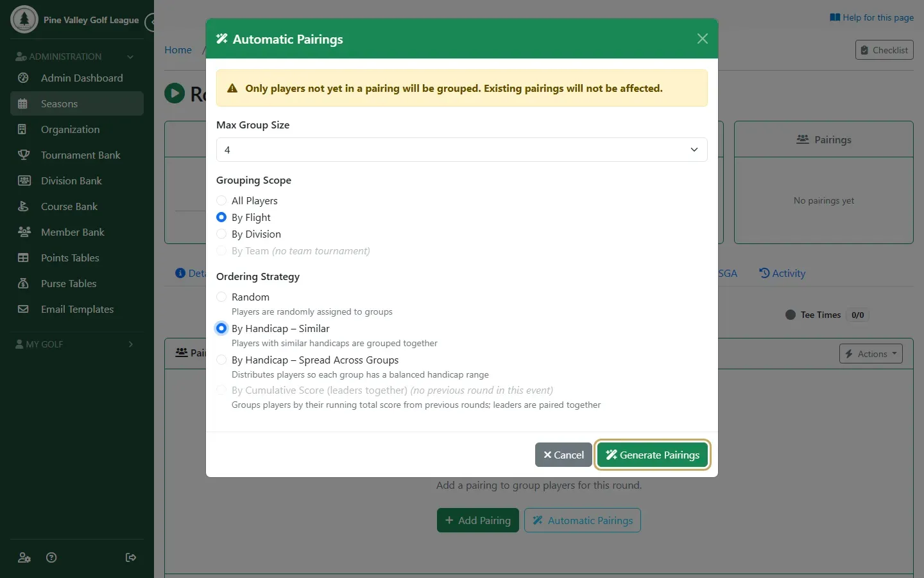The image size is (924, 578).
Task: Open user settings icon in sidebar footer
Action: pyautogui.click(x=24, y=557)
